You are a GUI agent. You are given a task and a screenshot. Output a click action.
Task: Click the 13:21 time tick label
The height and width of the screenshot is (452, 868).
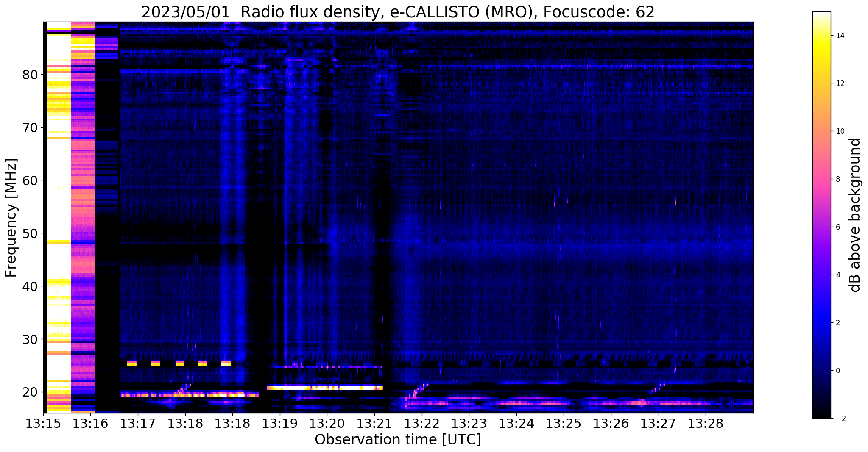point(374,424)
